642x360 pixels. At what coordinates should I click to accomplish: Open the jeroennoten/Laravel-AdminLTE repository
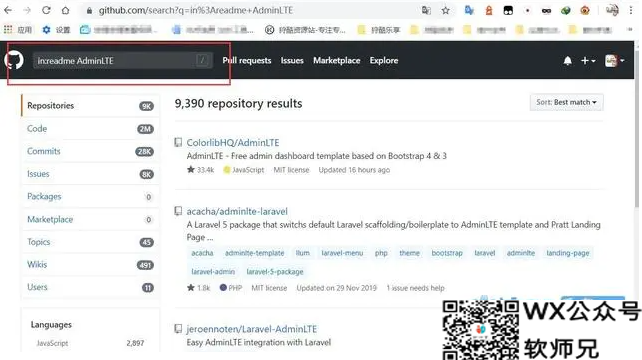(251, 329)
